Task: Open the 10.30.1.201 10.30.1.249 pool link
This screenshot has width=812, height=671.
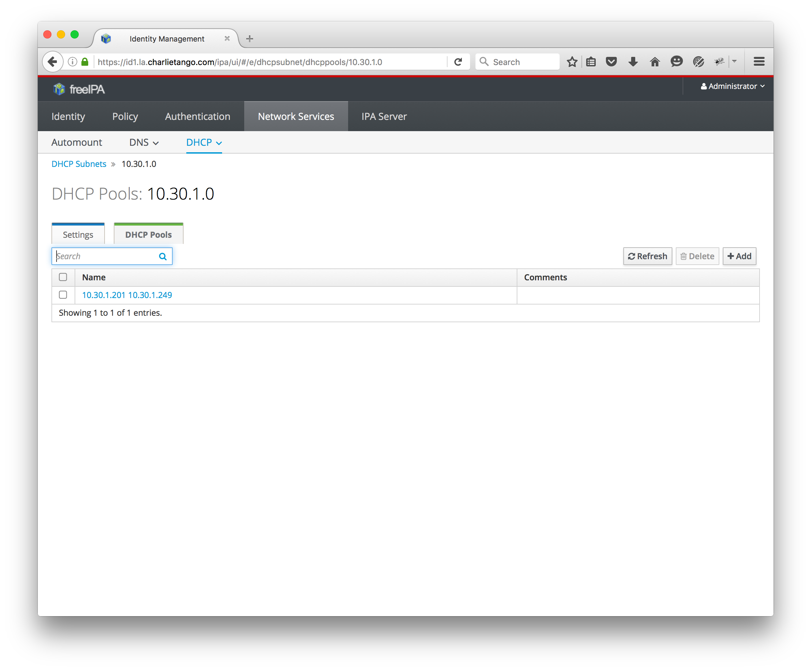Action: pos(127,295)
